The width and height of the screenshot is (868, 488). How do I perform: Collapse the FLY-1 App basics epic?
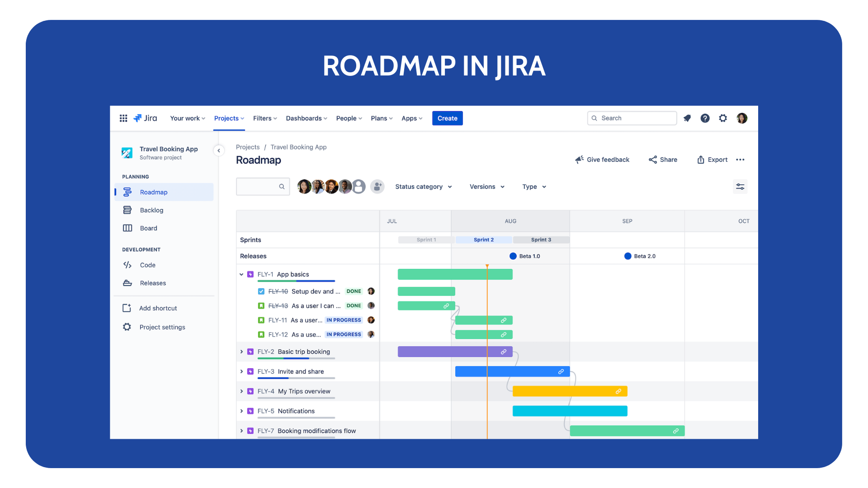click(241, 274)
